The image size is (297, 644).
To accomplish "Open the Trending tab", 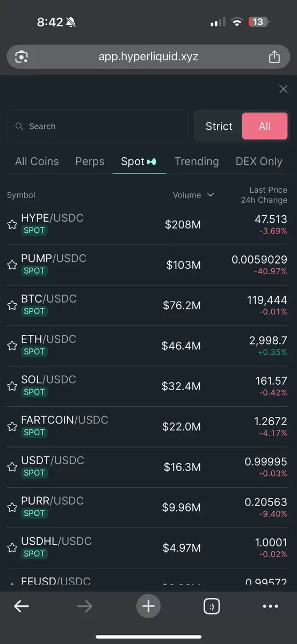I will tap(197, 161).
